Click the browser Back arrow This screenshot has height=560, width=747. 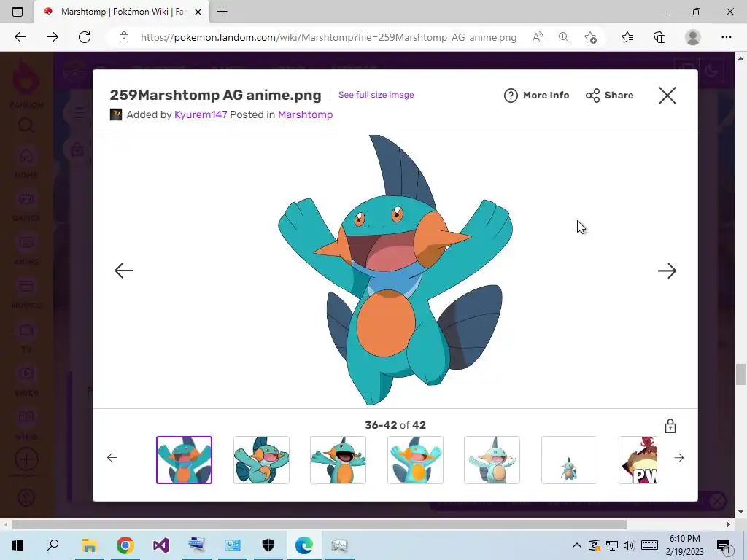tap(20, 37)
